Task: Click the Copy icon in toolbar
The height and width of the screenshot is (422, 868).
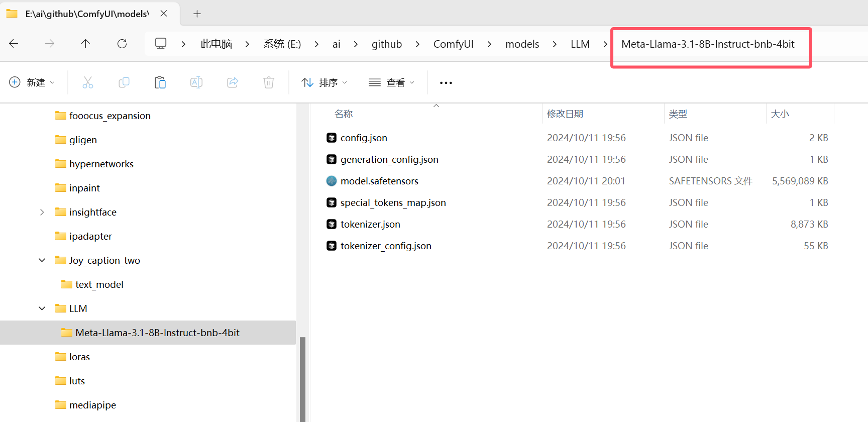Action: click(x=124, y=83)
